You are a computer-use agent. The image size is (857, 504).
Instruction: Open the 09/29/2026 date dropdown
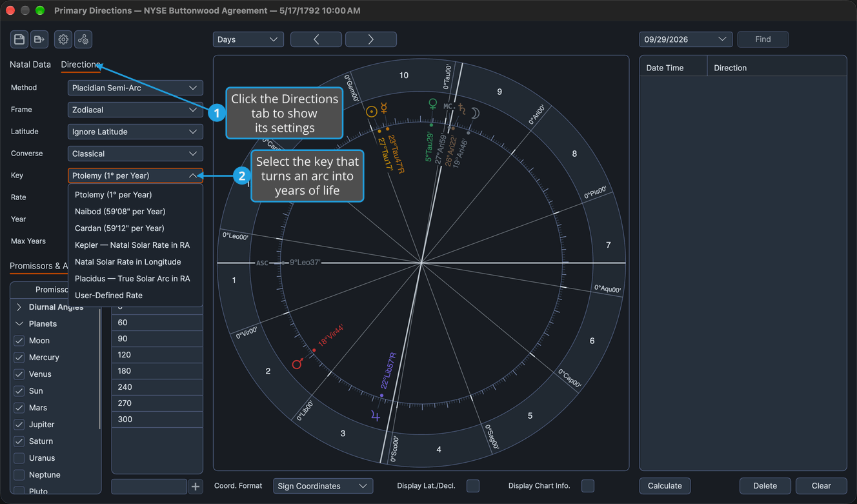pyautogui.click(x=686, y=39)
